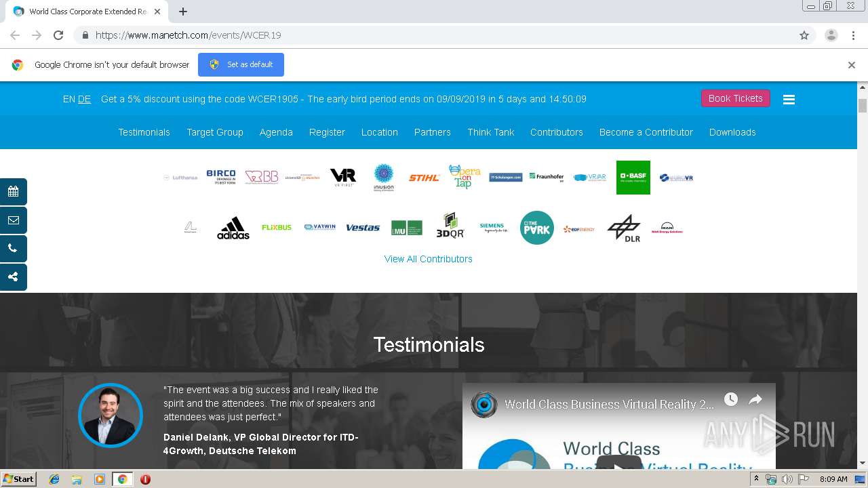
Task: Open the Downloads nav item
Action: click(x=732, y=132)
